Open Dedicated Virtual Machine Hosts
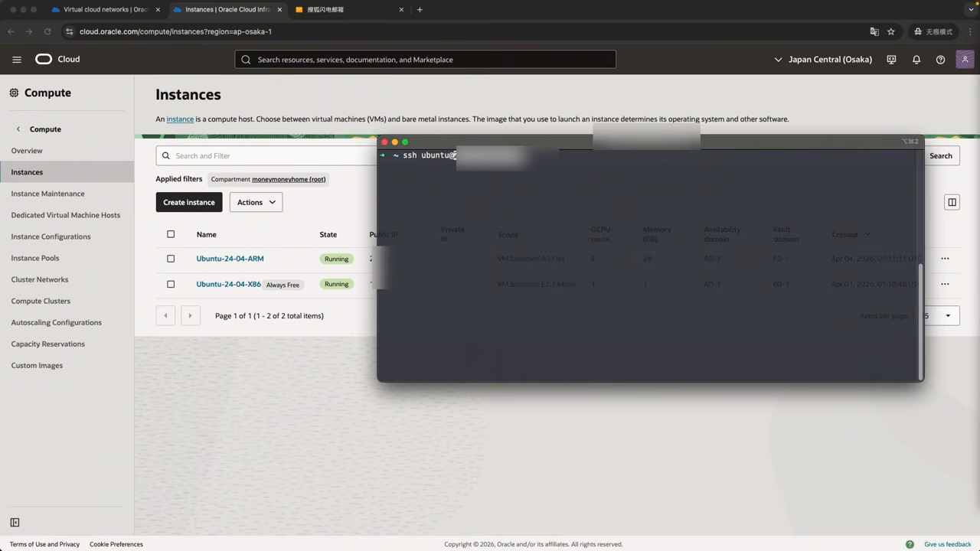This screenshot has width=980, height=551. pos(67,215)
